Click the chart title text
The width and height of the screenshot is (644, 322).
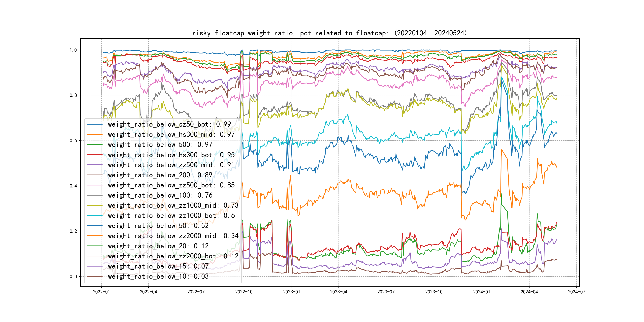click(x=329, y=33)
